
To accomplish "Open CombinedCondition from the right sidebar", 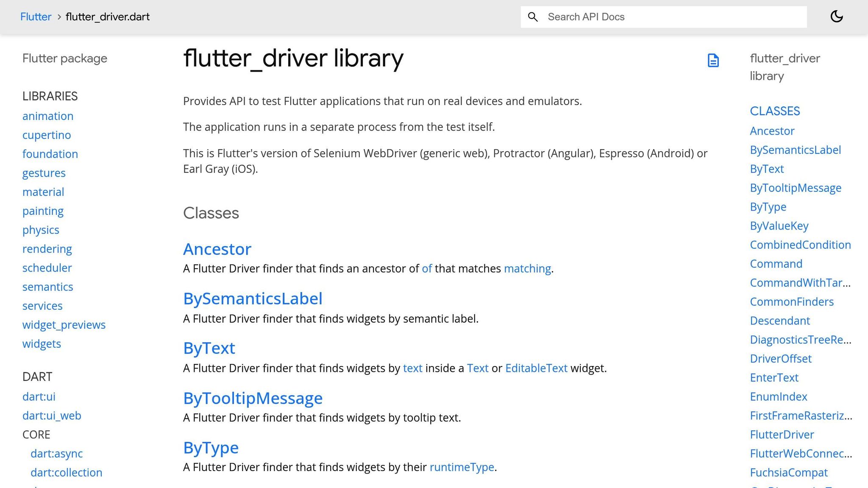I will point(800,244).
